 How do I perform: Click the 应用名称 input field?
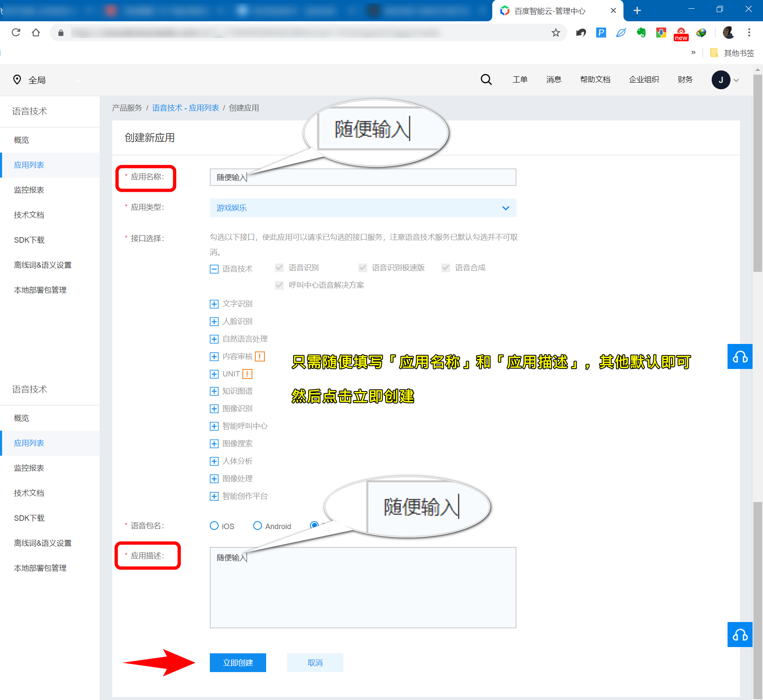click(363, 177)
